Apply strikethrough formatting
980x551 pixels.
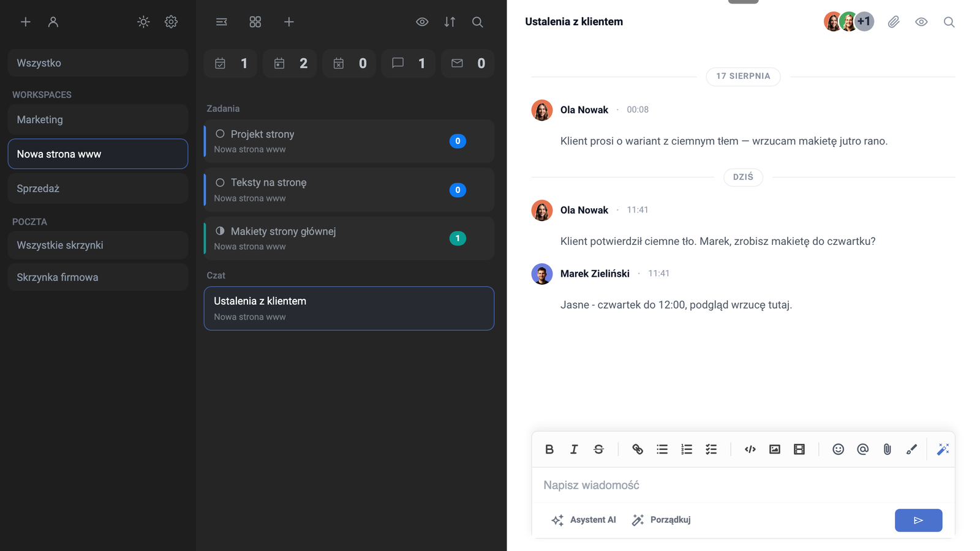(x=598, y=449)
